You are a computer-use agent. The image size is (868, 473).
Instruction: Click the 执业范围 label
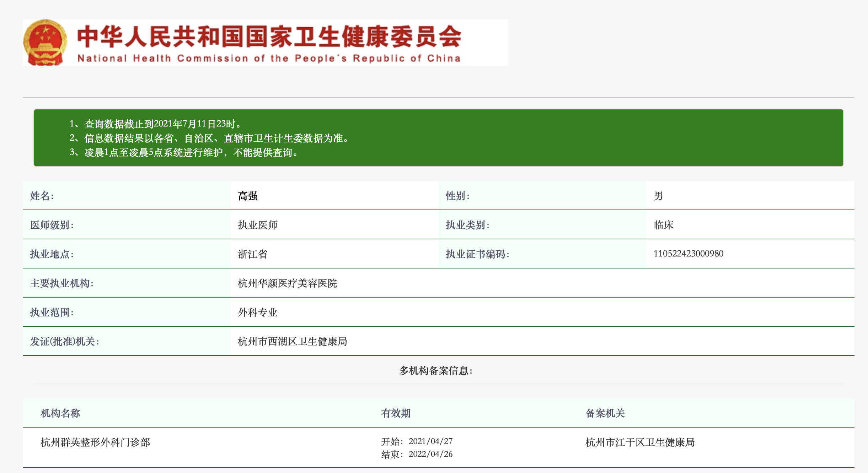coord(52,312)
